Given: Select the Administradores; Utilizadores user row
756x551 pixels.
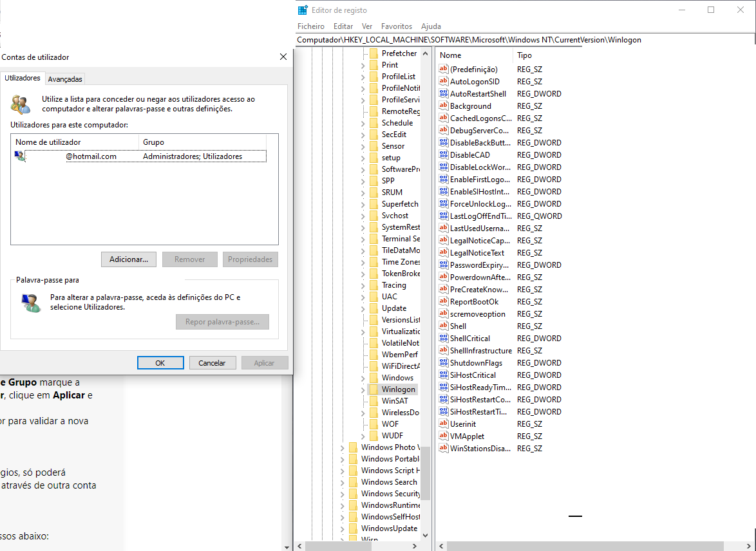Looking at the screenshot, I should click(141, 156).
